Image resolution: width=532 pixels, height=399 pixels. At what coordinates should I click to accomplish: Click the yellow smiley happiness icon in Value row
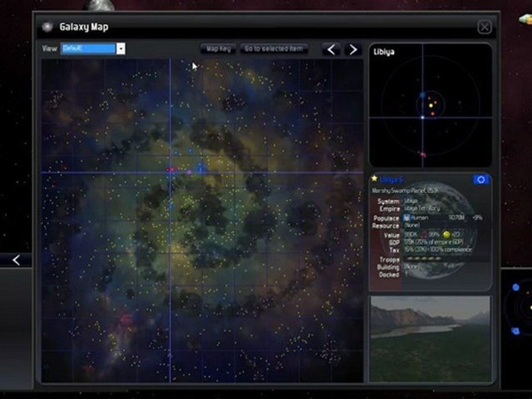point(447,234)
